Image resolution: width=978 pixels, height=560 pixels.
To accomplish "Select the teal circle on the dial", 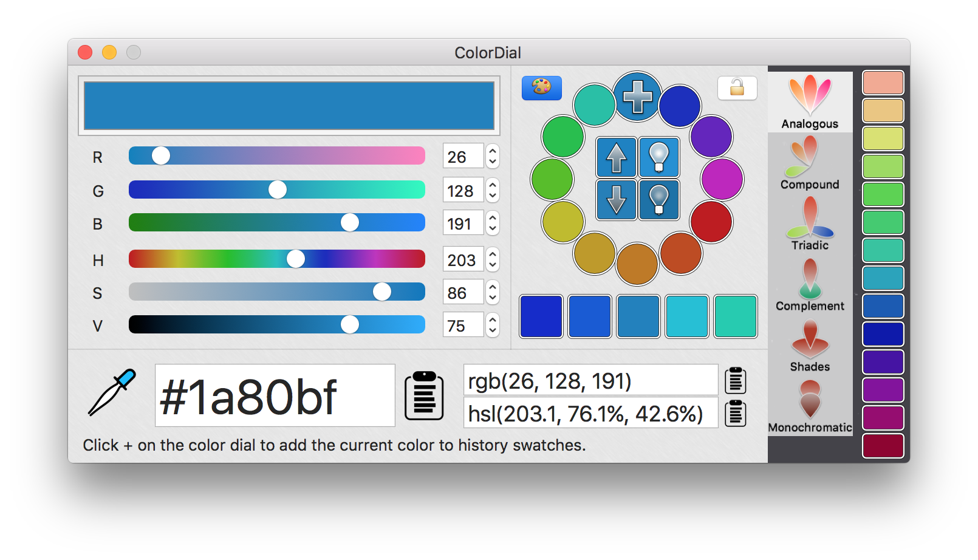I will coord(595,105).
